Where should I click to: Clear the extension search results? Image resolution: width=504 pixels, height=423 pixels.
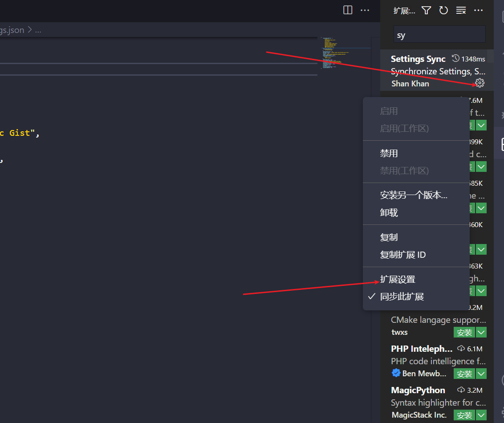coord(461,10)
